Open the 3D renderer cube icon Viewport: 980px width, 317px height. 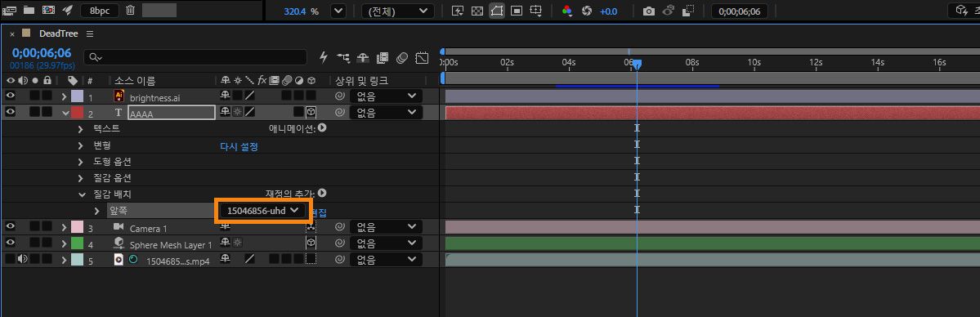click(x=962, y=11)
